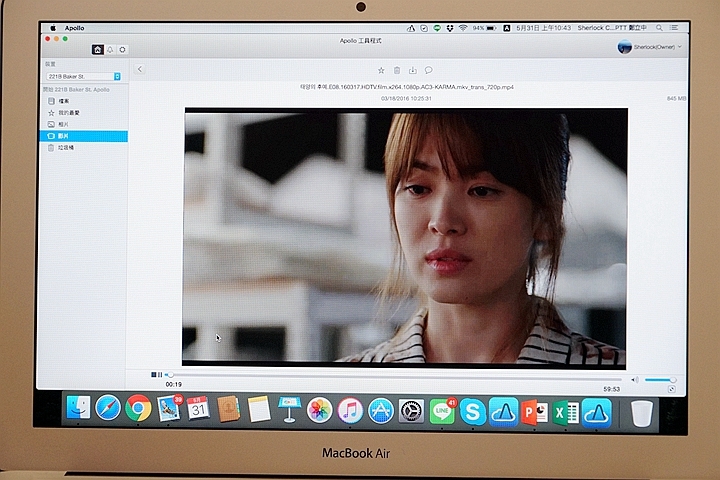The width and height of the screenshot is (720, 480).
Task: Open Notes app in the Dock
Action: 259,408
